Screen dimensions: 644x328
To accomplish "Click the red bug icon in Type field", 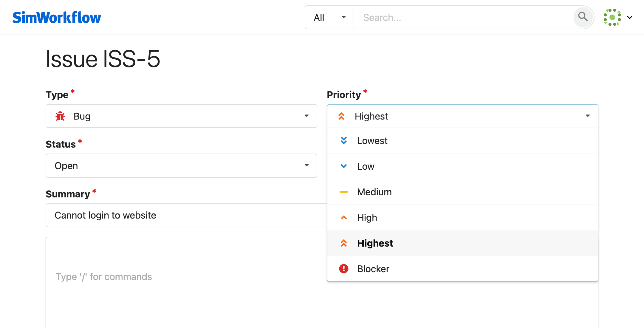I will (60, 116).
